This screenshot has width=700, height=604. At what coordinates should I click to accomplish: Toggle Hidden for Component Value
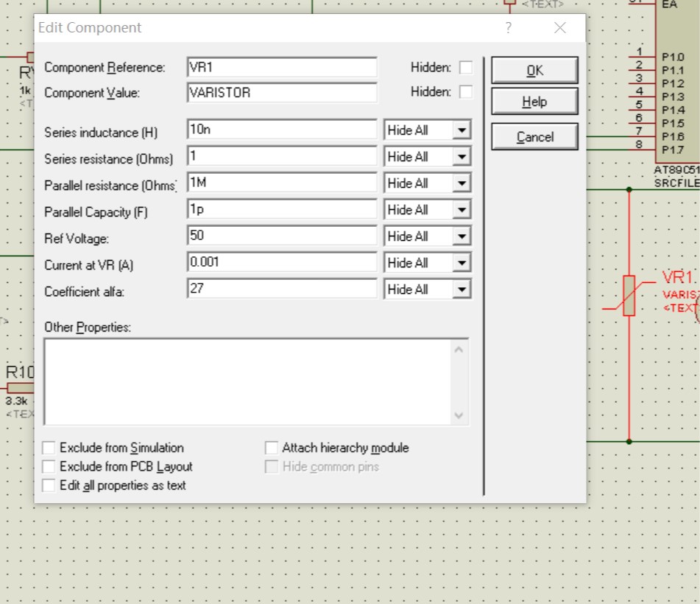466,91
